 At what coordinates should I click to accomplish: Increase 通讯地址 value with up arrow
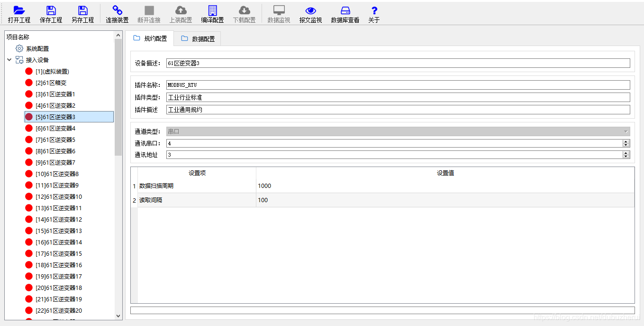pyautogui.click(x=626, y=153)
